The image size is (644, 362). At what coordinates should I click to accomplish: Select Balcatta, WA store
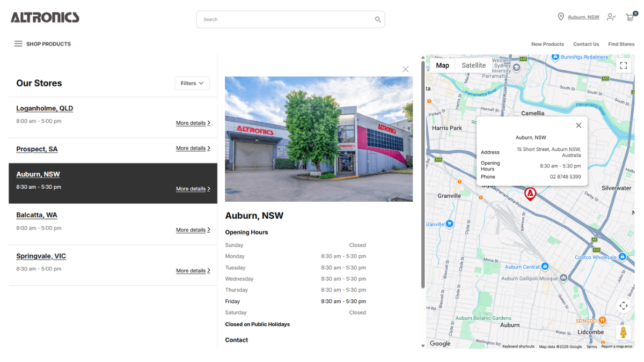pyautogui.click(x=36, y=215)
